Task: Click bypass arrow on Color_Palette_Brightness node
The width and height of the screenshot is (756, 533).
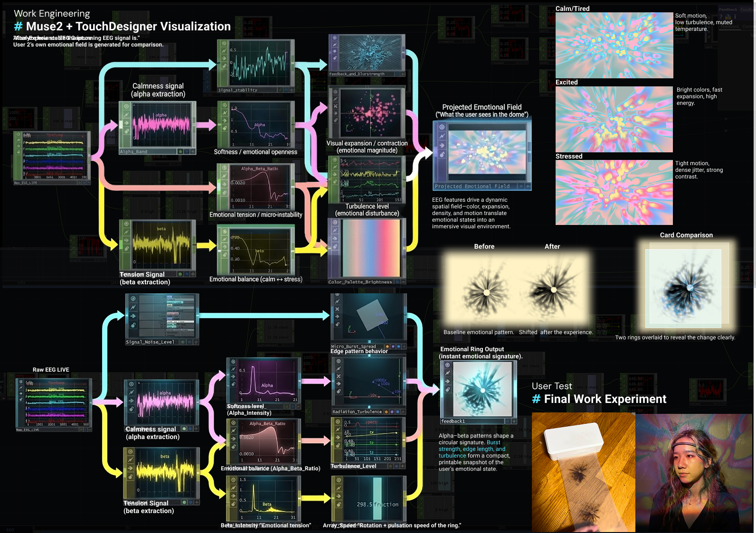Action: click(x=335, y=239)
